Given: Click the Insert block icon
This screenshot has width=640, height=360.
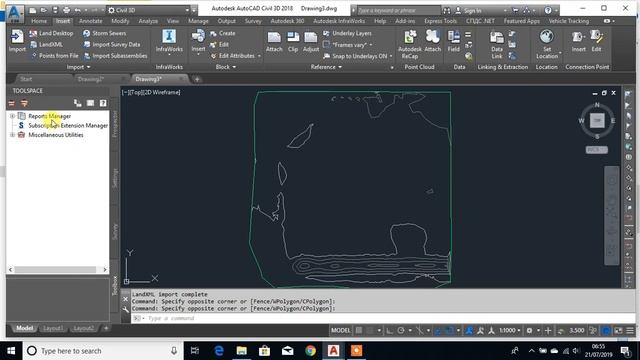Looking at the screenshot, I should coord(198,37).
